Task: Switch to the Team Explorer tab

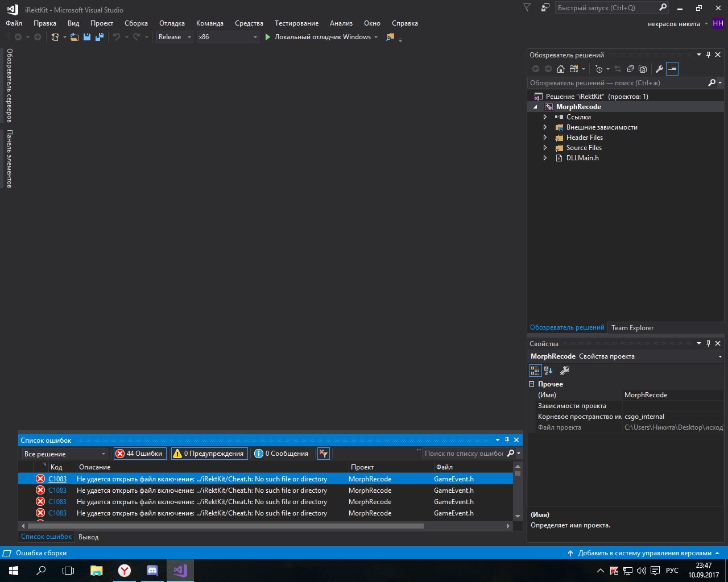Action: [632, 328]
